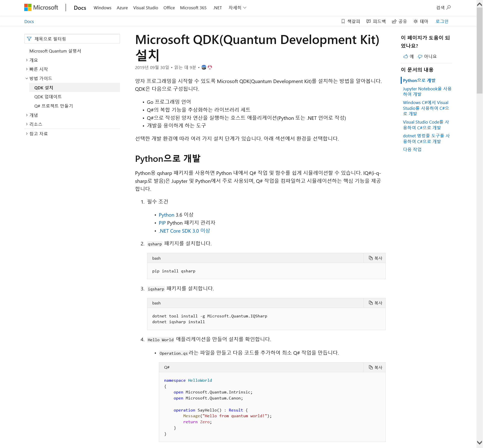This screenshot has width=483, height=448.
Task: Click the bookmark (책갈피) icon
Action: point(343,21)
